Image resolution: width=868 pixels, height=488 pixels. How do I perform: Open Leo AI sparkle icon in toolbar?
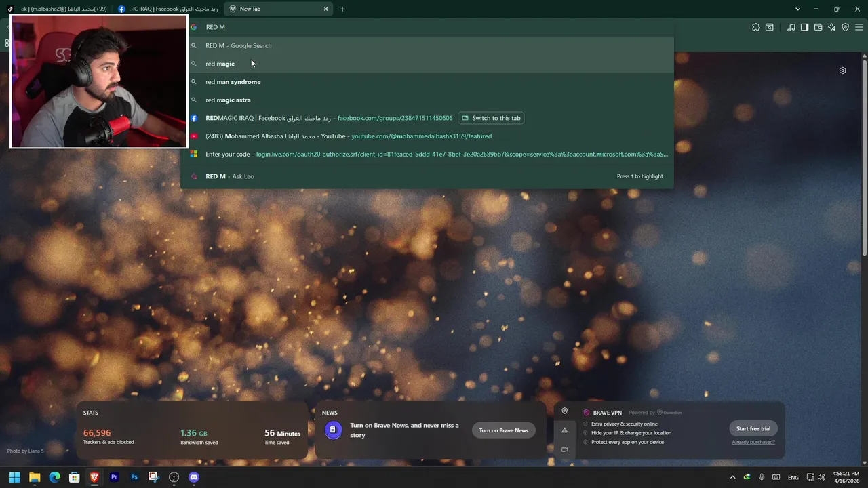[831, 27]
